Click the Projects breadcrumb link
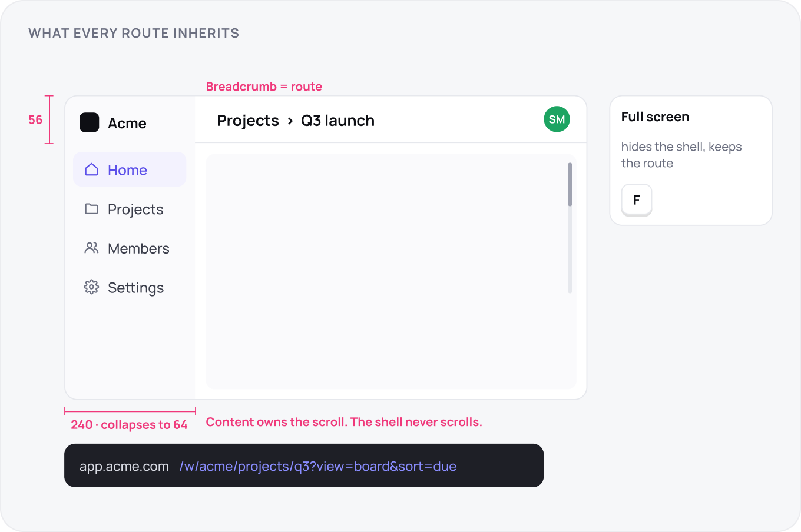The height and width of the screenshot is (532, 801). tap(248, 121)
